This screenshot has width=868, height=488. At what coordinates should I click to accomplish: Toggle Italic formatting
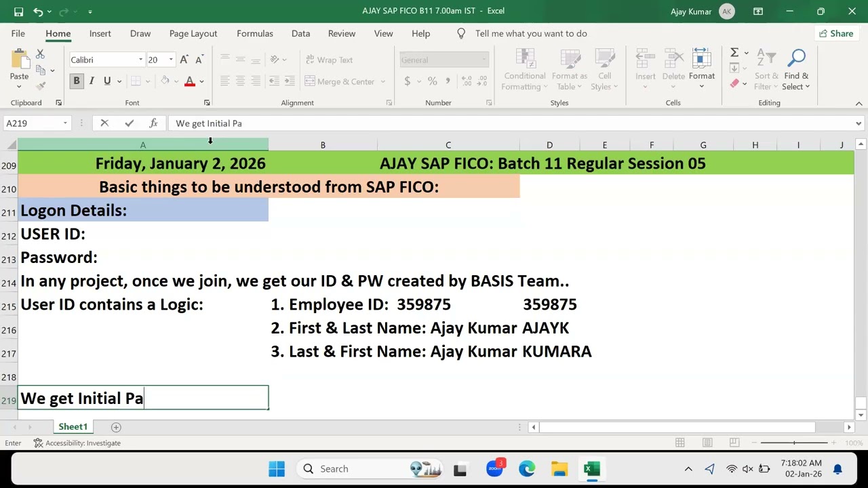click(92, 81)
